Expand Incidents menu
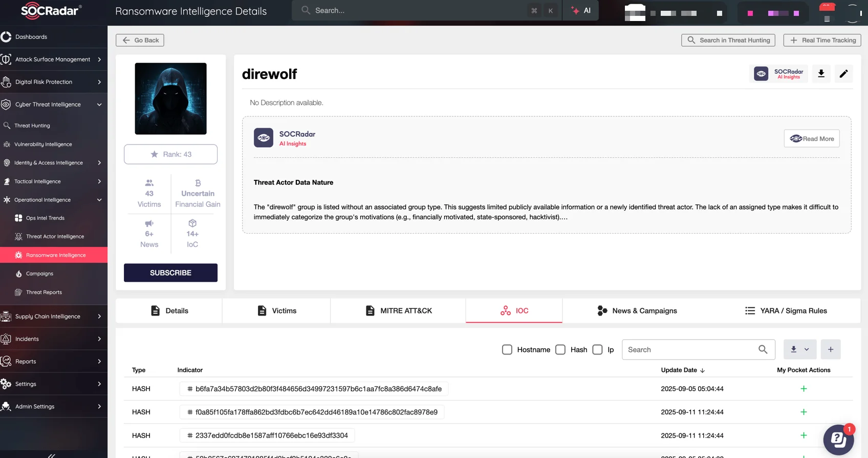Viewport: 868px width, 458px height. click(x=54, y=339)
